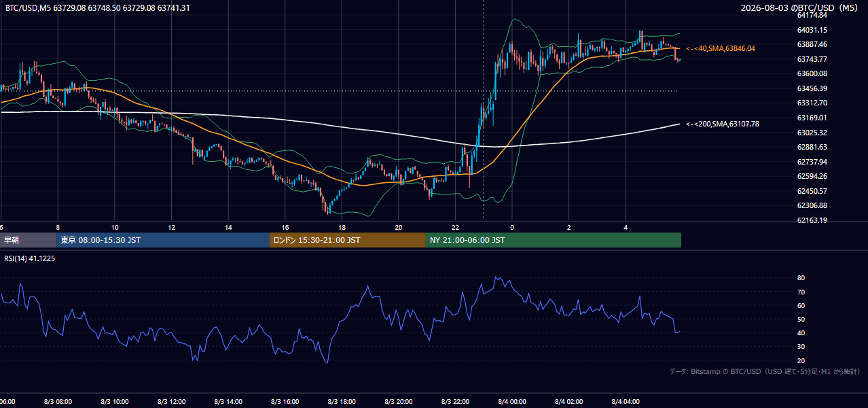Click price axis value 62306.88
868x408 pixels.
point(812,205)
